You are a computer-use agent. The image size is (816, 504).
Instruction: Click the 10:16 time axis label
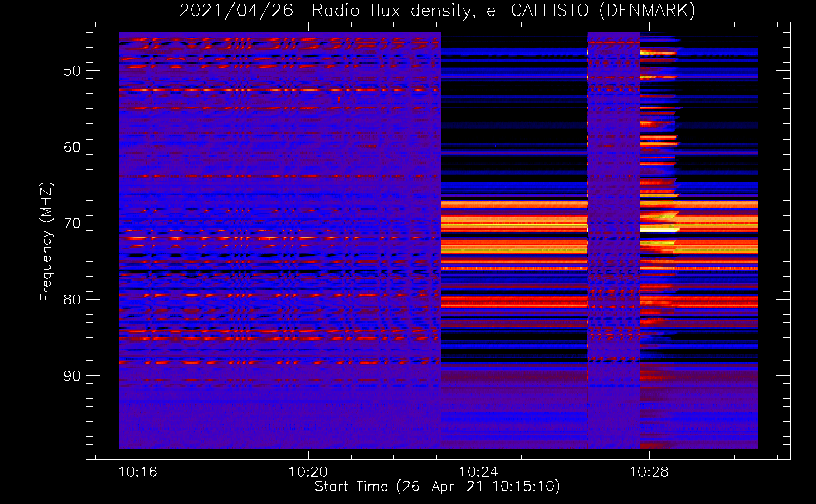(x=138, y=472)
